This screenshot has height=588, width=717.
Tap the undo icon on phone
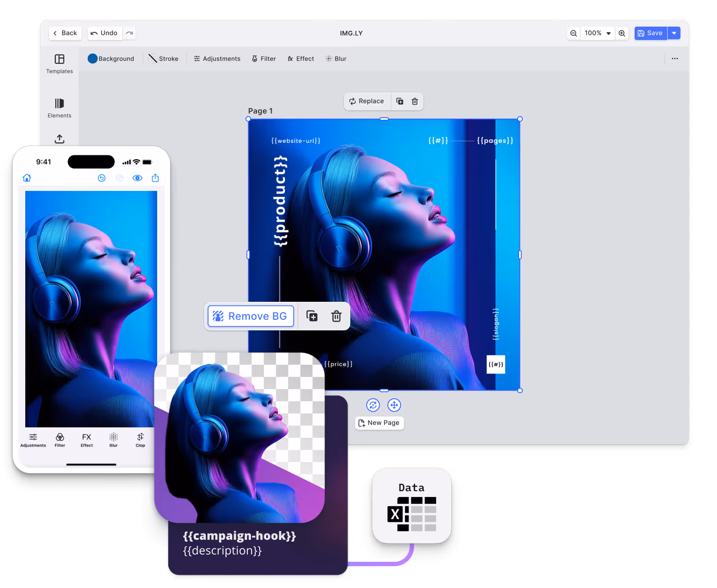[x=102, y=178]
